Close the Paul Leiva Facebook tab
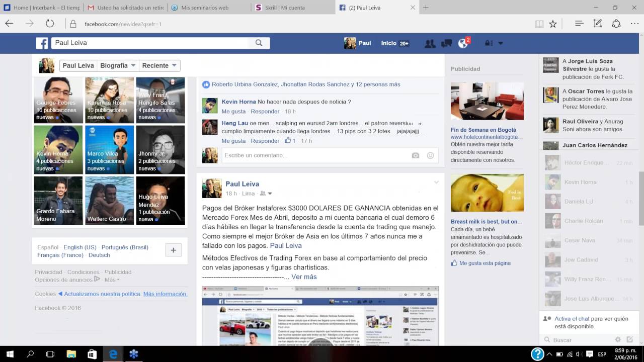This screenshot has height=362, width=644. tap(413, 8)
